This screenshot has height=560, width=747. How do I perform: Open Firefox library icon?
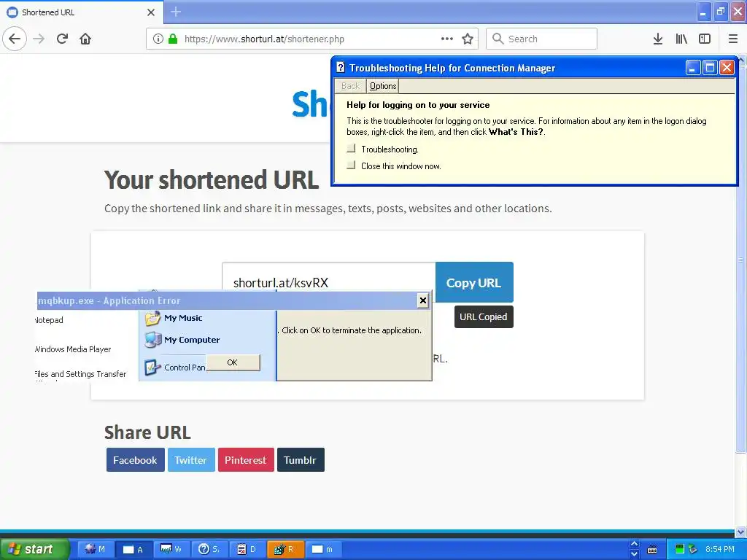click(x=681, y=39)
